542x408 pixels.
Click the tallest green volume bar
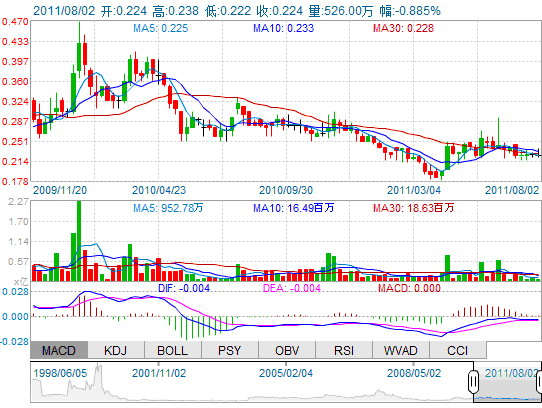[79, 241]
